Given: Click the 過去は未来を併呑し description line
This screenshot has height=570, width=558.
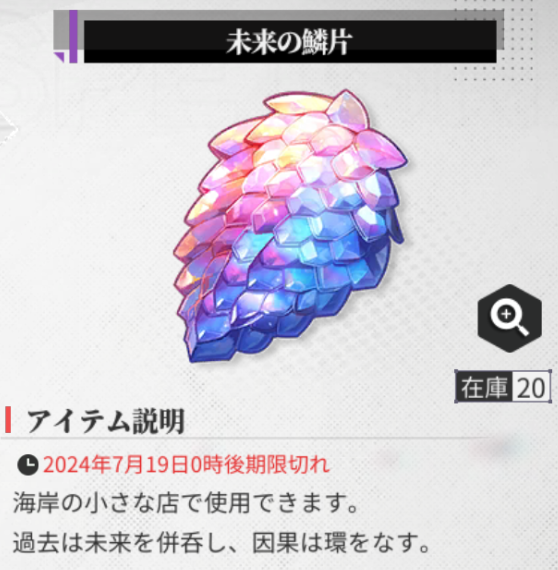Looking at the screenshot, I should (x=221, y=543).
